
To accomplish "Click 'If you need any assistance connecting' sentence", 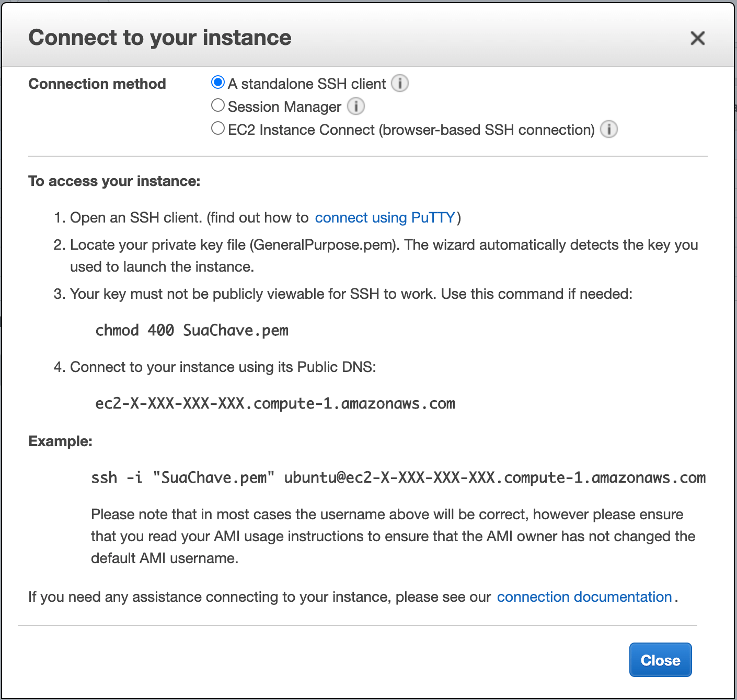I will pos(353,597).
